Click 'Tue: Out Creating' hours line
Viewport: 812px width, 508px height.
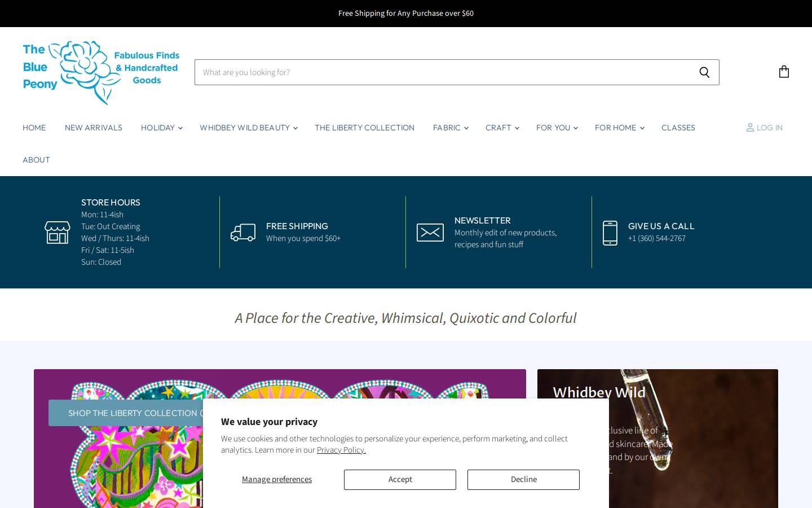pos(111,226)
